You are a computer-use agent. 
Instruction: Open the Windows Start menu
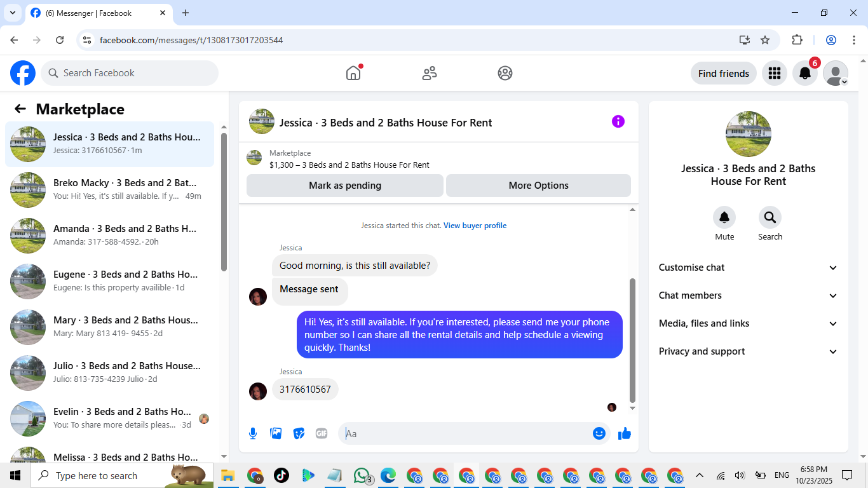15,475
